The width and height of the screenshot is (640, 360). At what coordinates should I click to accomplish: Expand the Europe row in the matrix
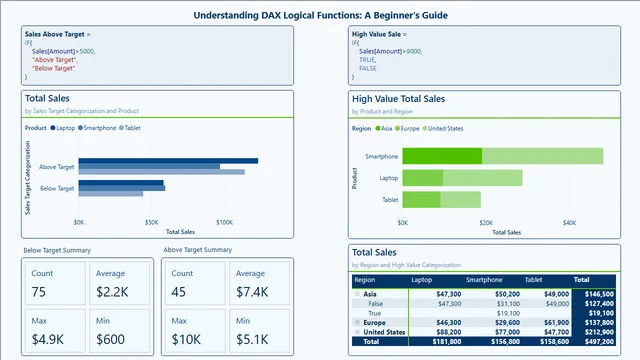357,322
